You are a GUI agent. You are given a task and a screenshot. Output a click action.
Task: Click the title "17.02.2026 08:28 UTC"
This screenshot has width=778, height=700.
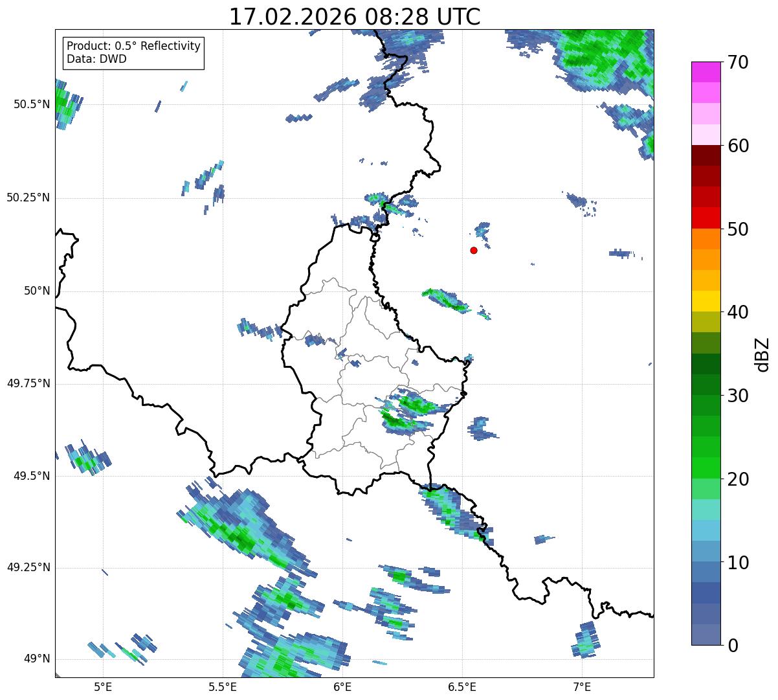[x=355, y=17]
